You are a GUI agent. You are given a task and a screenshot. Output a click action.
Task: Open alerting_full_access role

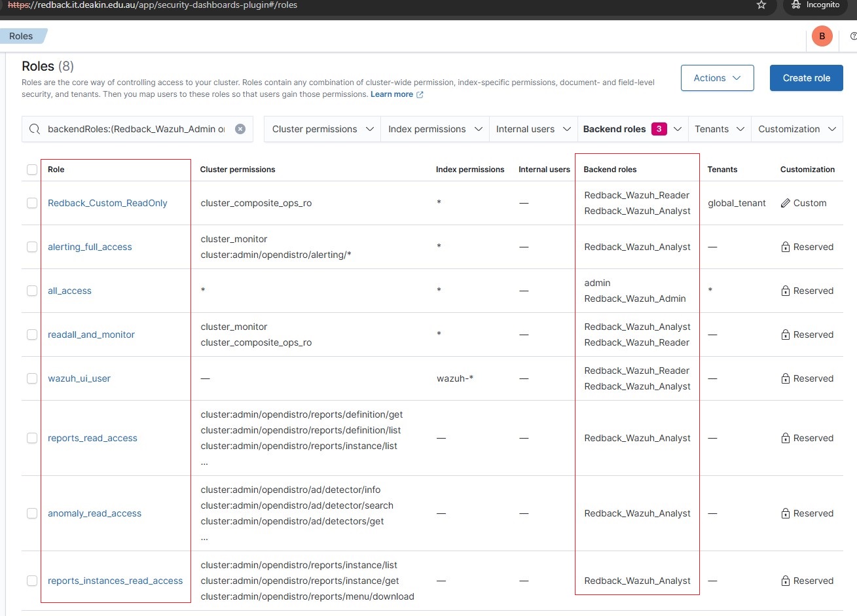[90, 247]
